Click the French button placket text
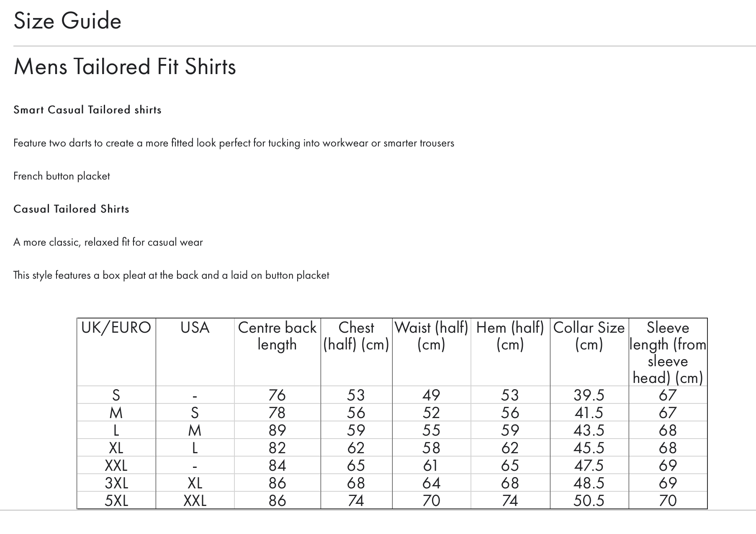 pos(62,176)
